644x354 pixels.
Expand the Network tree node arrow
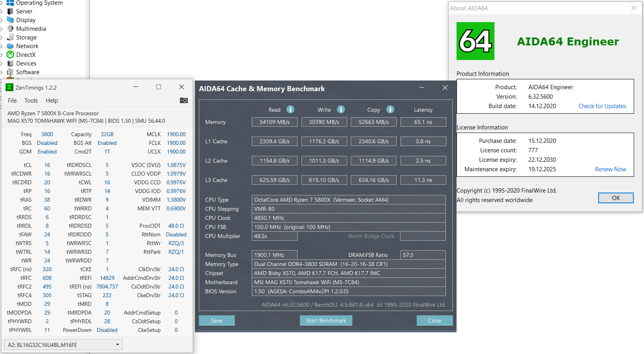click(x=2, y=46)
